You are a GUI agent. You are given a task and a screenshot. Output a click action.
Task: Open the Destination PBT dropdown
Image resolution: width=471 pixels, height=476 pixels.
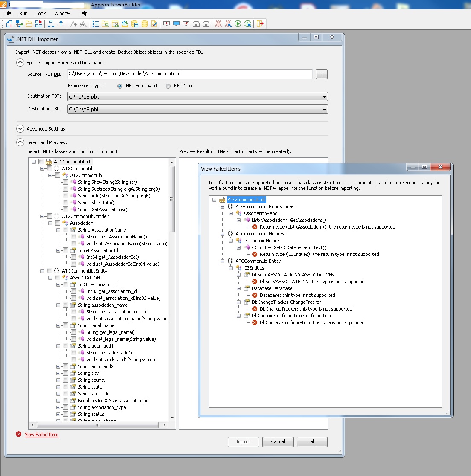325,97
